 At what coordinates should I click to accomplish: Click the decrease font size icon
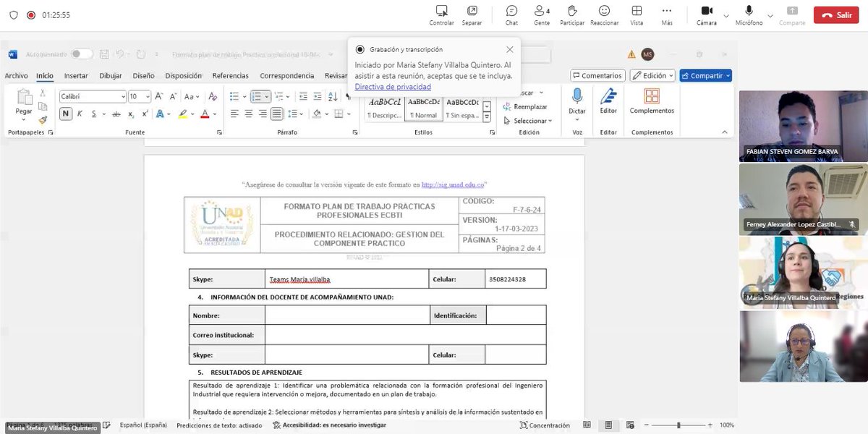173,96
